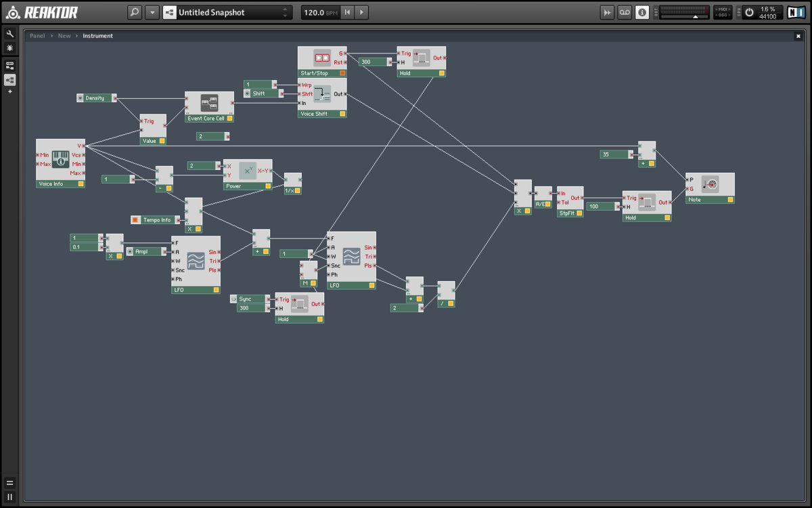Open the main menu dropdown arrow
This screenshot has width=812, height=508.
(152, 12)
